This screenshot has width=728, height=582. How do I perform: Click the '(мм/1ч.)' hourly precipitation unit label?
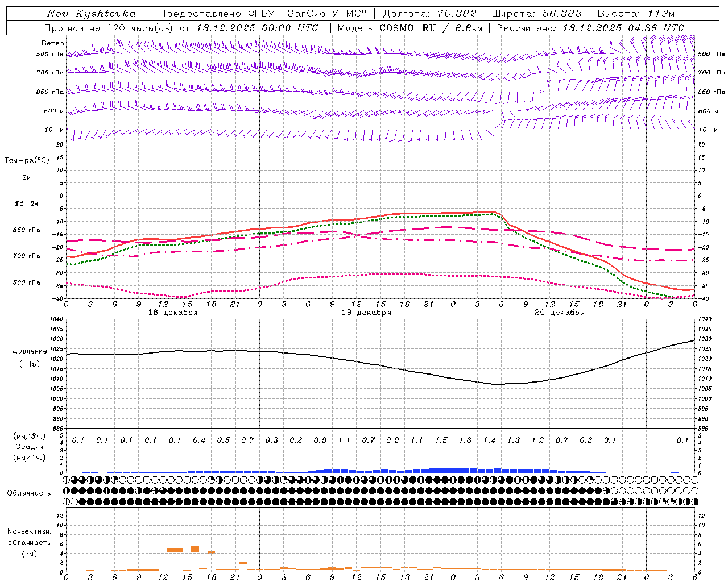pos(30,458)
